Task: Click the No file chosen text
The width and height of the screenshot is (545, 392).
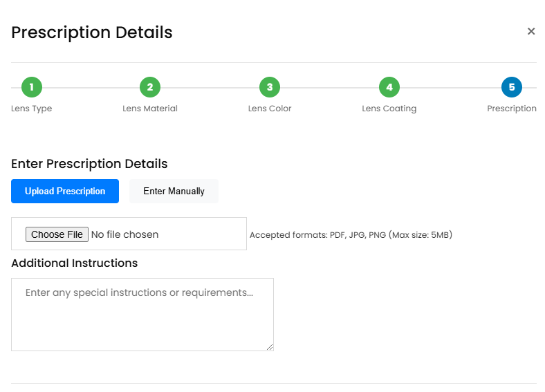Action: (124, 234)
